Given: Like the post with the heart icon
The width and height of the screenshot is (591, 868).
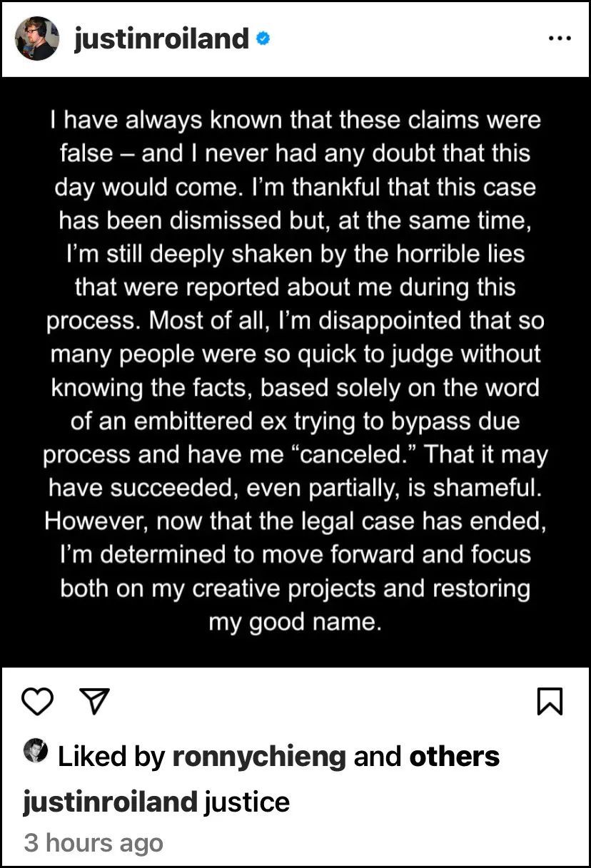Looking at the screenshot, I should (38, 702).
